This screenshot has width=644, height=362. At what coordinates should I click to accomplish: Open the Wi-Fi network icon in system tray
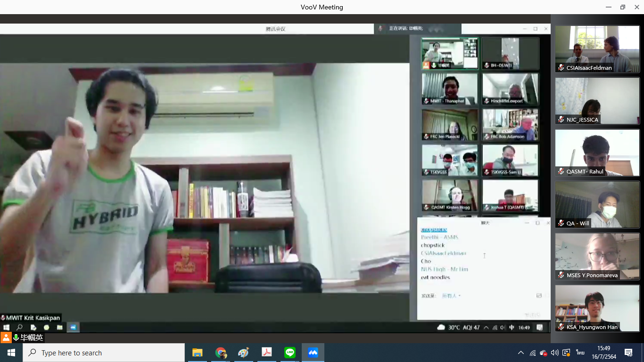[x=533, y=353]
